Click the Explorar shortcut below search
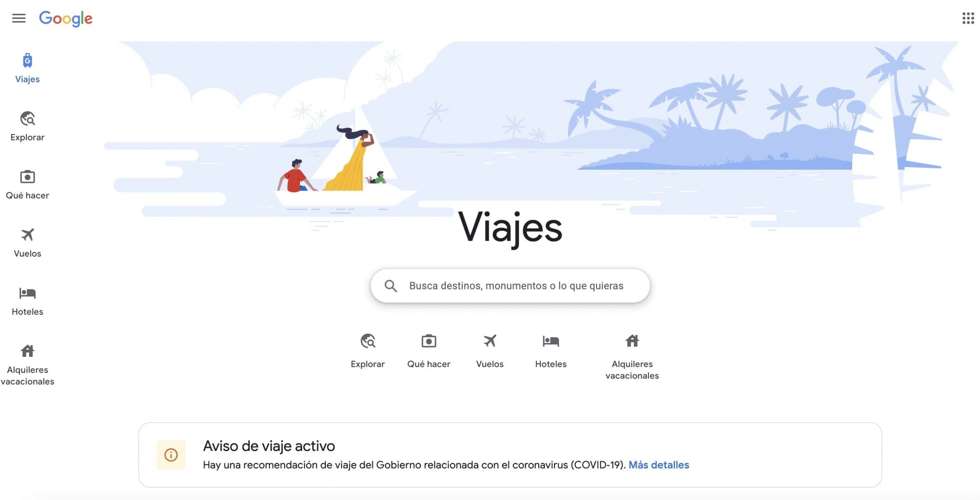Image resolution: width=980 pixels, height=500 pixels. point(367,351)
